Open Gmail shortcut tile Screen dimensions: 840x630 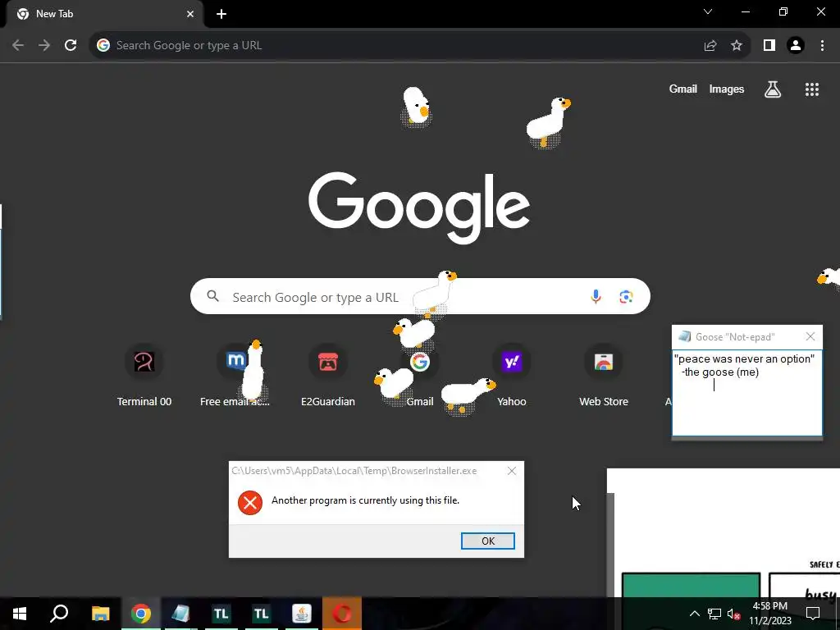(420, 376)
